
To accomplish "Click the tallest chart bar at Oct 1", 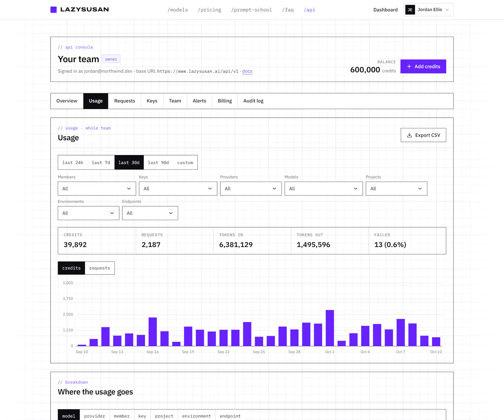I will [x=330, y=328].
